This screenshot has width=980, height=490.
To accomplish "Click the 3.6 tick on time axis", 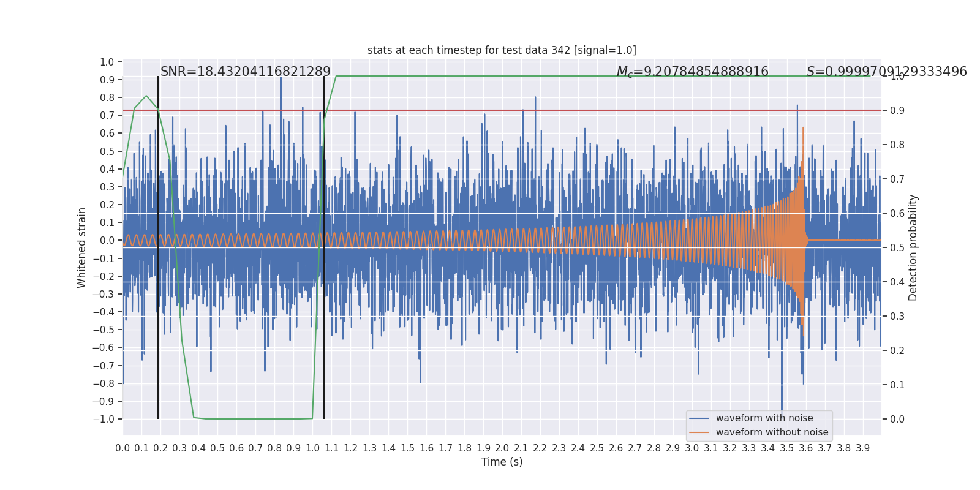I will (805, 448).
